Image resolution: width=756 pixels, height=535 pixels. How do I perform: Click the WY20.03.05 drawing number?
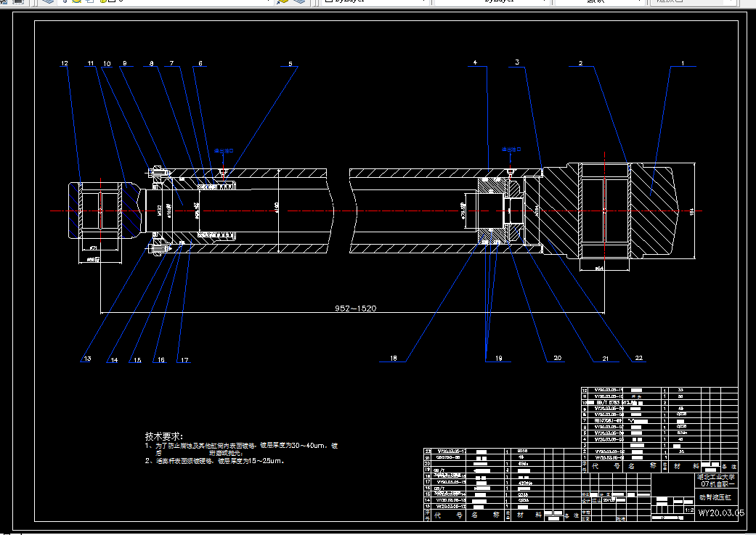click(x=721, y=512)
